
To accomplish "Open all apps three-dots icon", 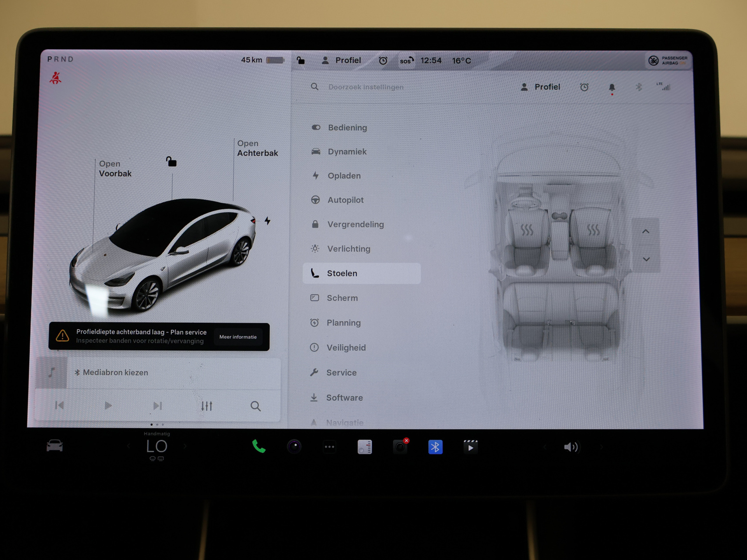I will tap(330, 447).
